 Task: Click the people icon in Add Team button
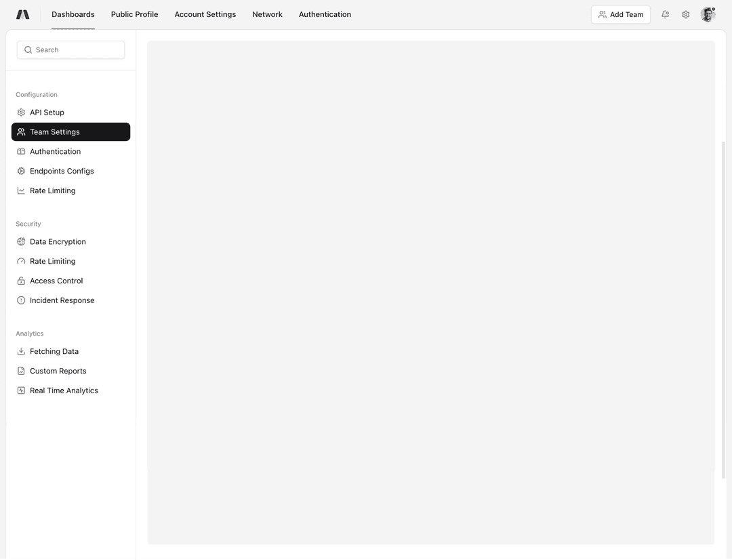point(603,14)
